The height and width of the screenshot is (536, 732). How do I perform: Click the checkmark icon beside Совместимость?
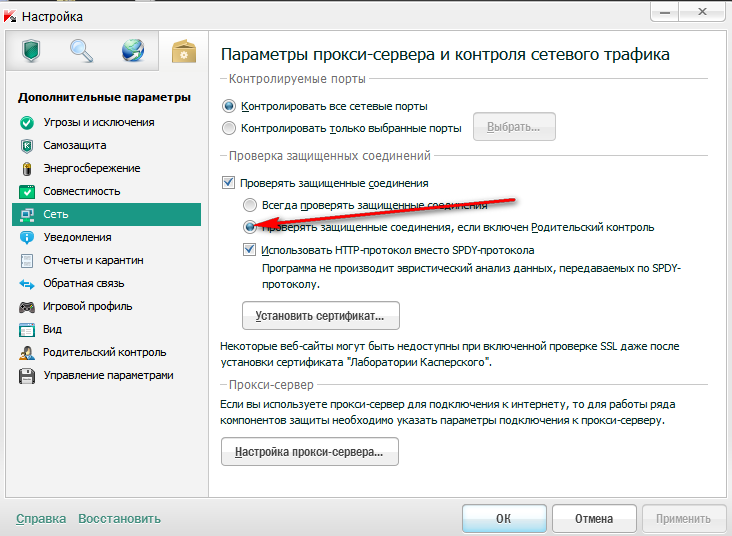27,191
